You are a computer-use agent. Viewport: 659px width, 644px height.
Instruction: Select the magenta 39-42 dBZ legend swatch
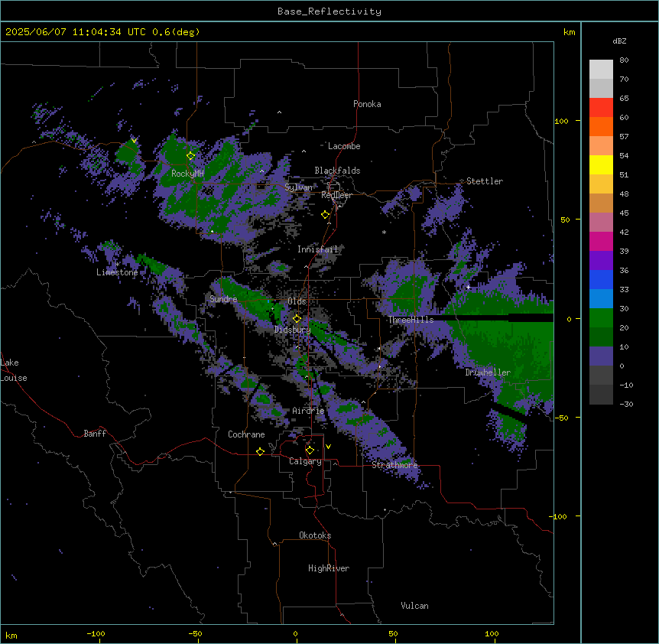click(x=601, y=241)
